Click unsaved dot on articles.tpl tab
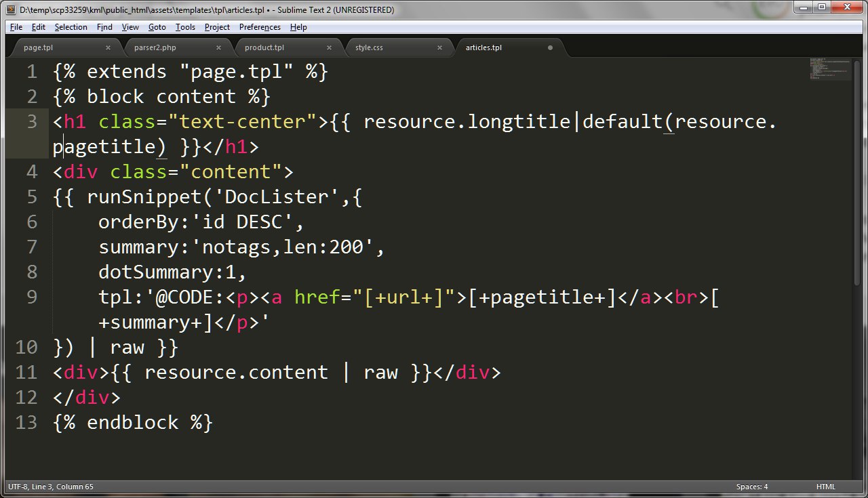 pyautogui.click(x=550, y=47)
